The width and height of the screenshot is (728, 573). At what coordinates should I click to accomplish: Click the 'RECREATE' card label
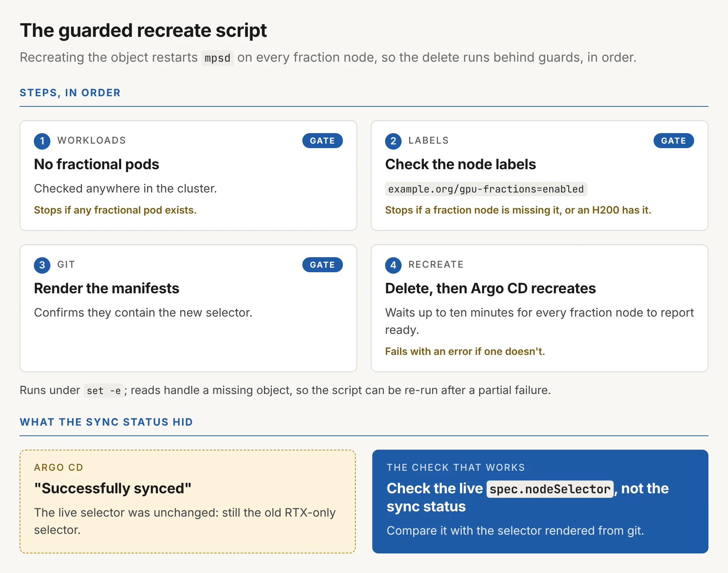click(436, 265)
